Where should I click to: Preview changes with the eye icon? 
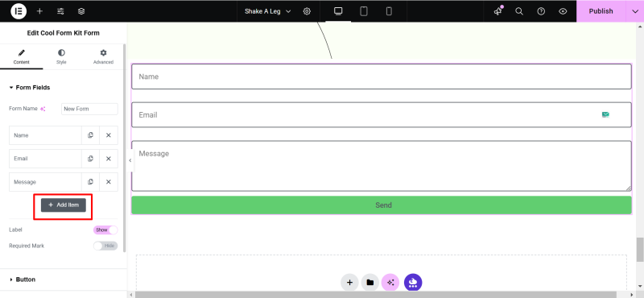[563, 11]
